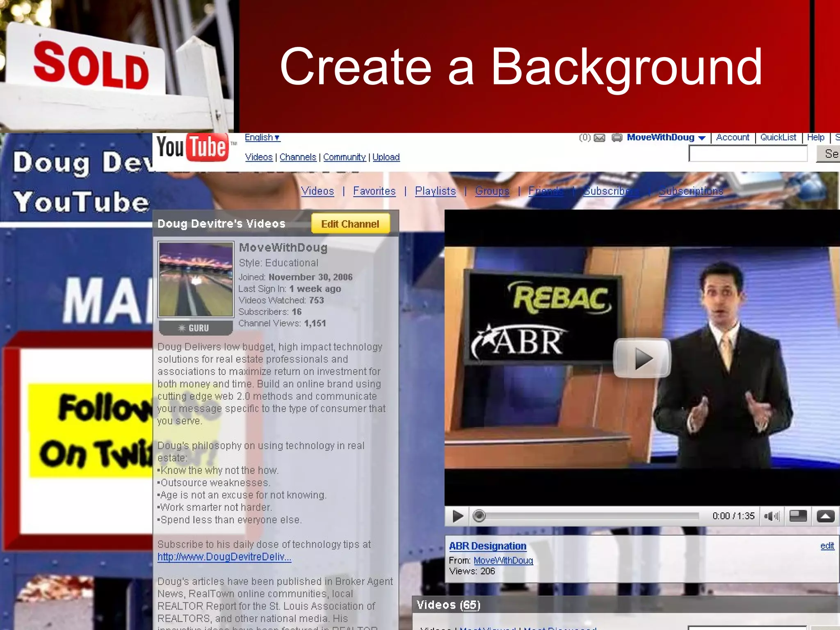Open the Upload link

(x=386, y=157)
